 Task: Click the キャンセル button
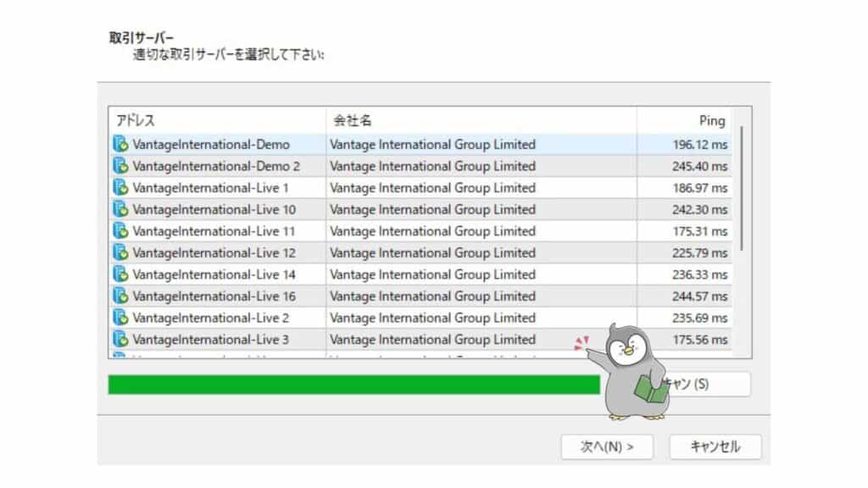click(x=715, y=446)
